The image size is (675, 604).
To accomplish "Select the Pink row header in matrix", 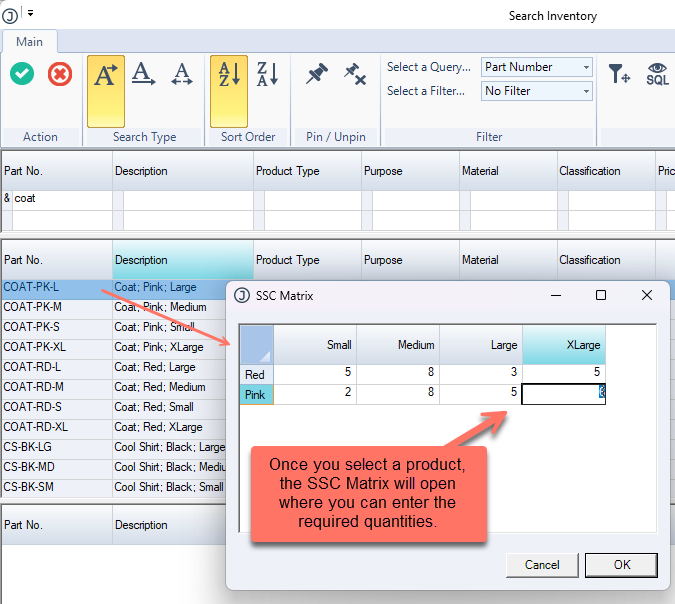I will click(257, 394).
